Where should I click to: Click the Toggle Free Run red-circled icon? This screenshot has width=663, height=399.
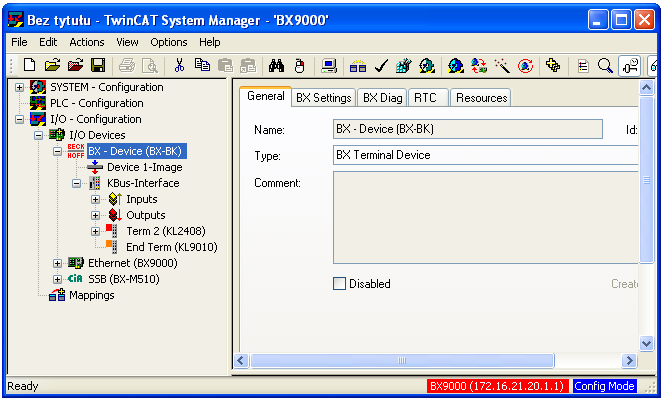[526, 66]
